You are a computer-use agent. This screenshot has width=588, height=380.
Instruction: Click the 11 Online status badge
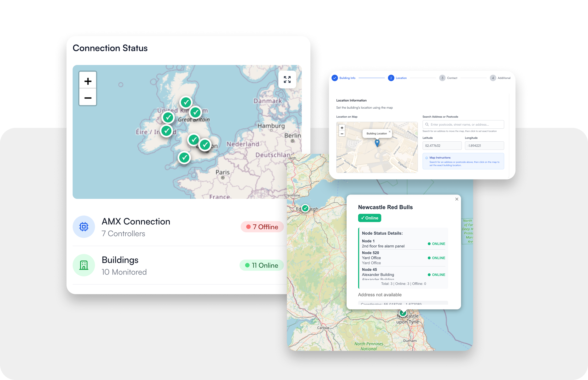click(x=262, y=265)
